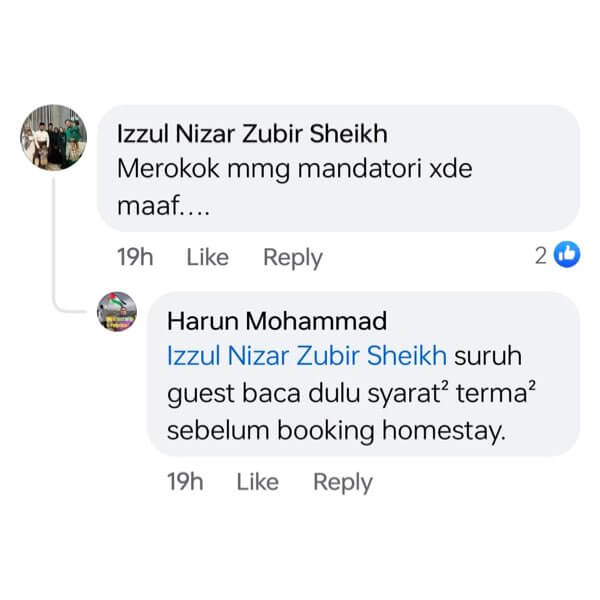Image resolution: width=600 pixels, height=600 pixels.
Task: Click the author name Harun Mohammad
Action: pyautogui.click(x=277, y=321)
